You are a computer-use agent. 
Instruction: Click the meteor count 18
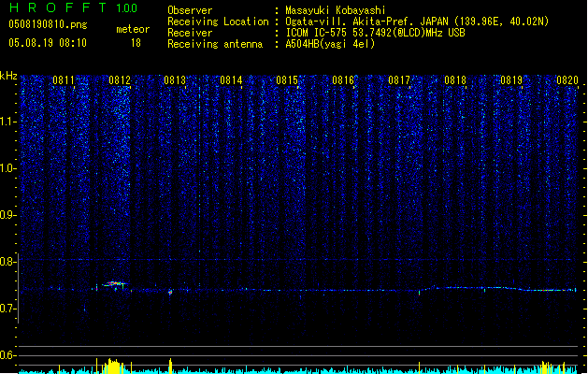(x=136, y=43)
